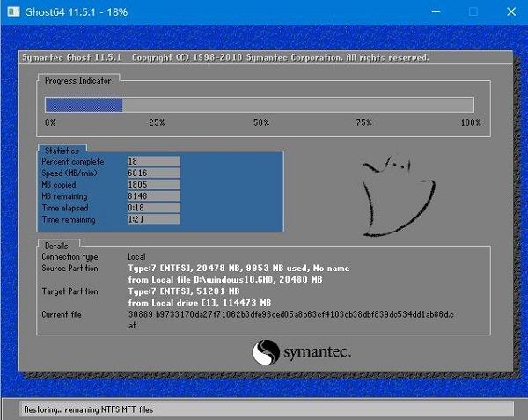Viewport: 528px width, 420px height.
Task: Click the Symantec copyright header line
Action: pos(225,58)
